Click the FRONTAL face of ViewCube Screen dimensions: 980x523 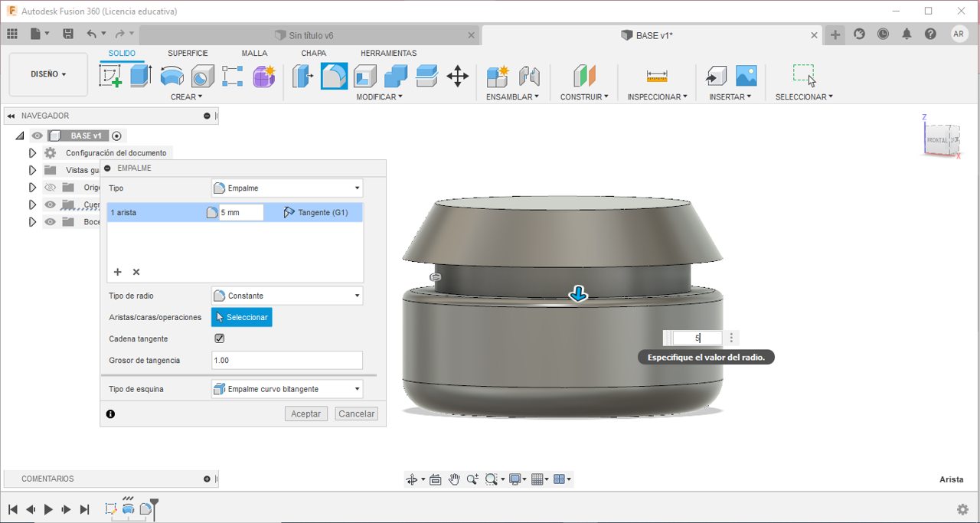[937, 140]
